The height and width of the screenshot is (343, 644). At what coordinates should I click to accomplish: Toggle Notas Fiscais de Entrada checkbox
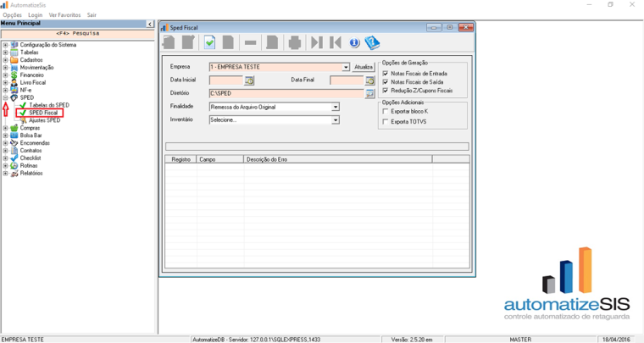(386, 74)
